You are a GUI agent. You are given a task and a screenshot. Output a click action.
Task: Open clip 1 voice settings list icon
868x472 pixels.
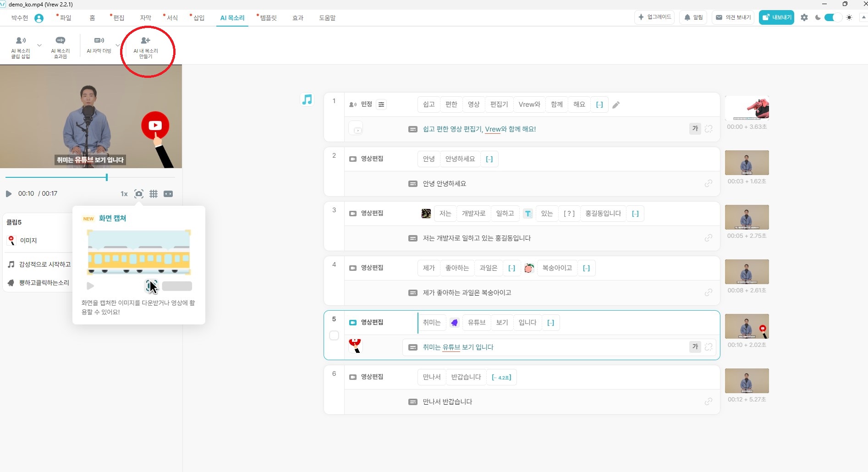(381, 104)
